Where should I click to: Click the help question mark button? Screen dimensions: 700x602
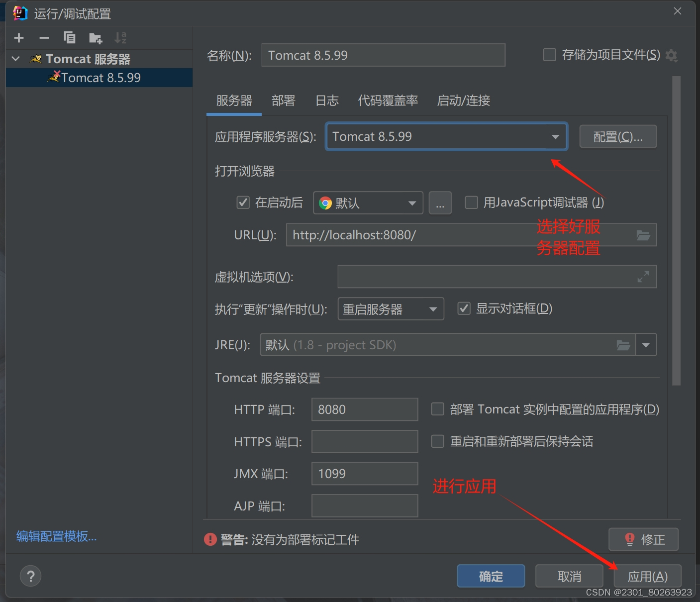(30, 576)
